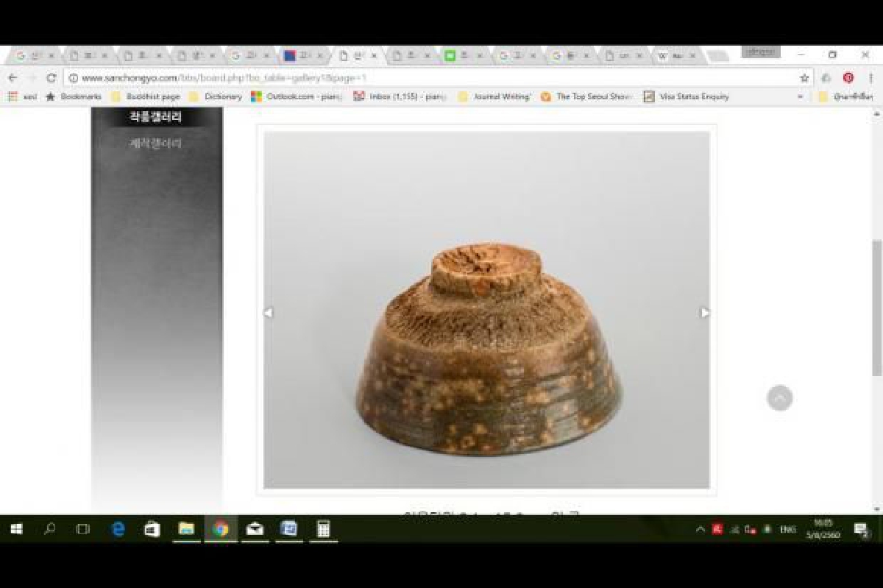Click the page's vertical scrollbar thumb

(x=876, y=308)
